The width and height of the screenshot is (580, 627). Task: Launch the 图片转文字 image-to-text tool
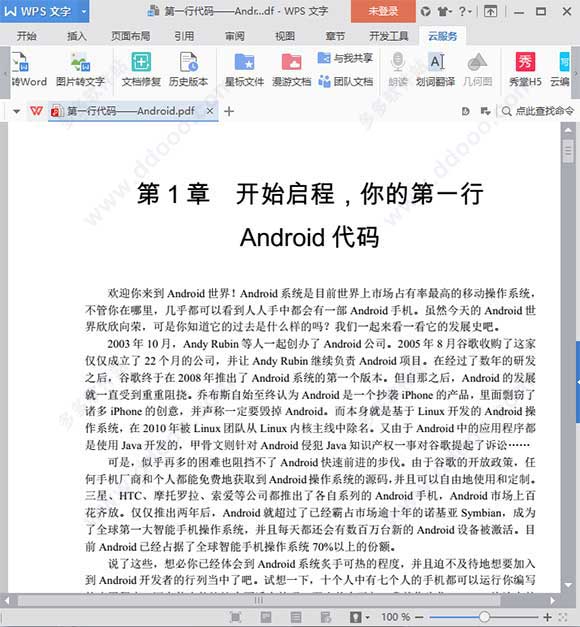(80, 70)
